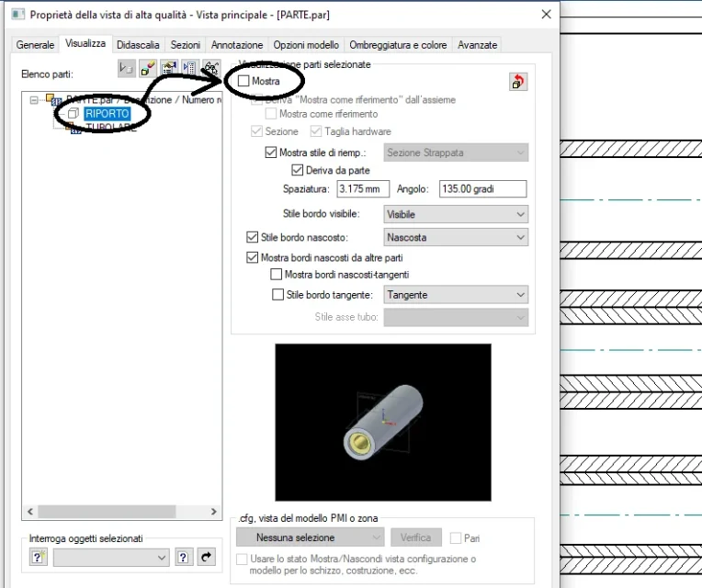This screenshot has width=702, height=588.
Task: Toggle the Stile bordo nascosto checkbox
Action: (x=252, y=237)
